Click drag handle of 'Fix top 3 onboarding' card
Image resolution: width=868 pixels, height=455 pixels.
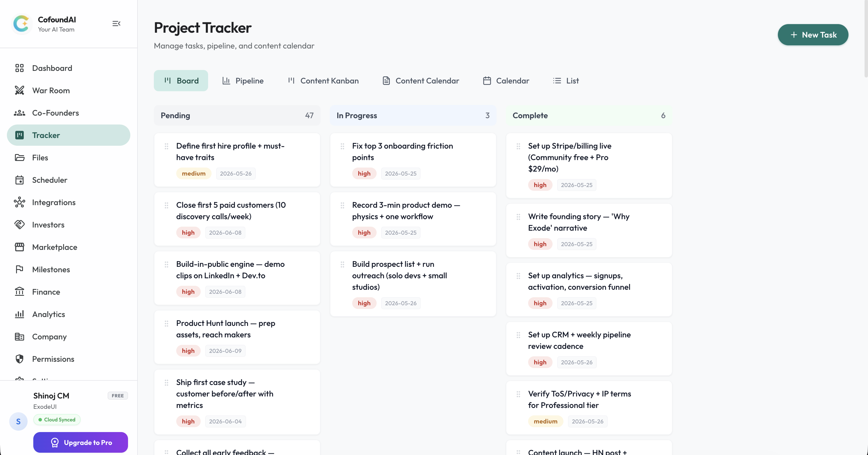pyautogui.click(x=342, y=146)
